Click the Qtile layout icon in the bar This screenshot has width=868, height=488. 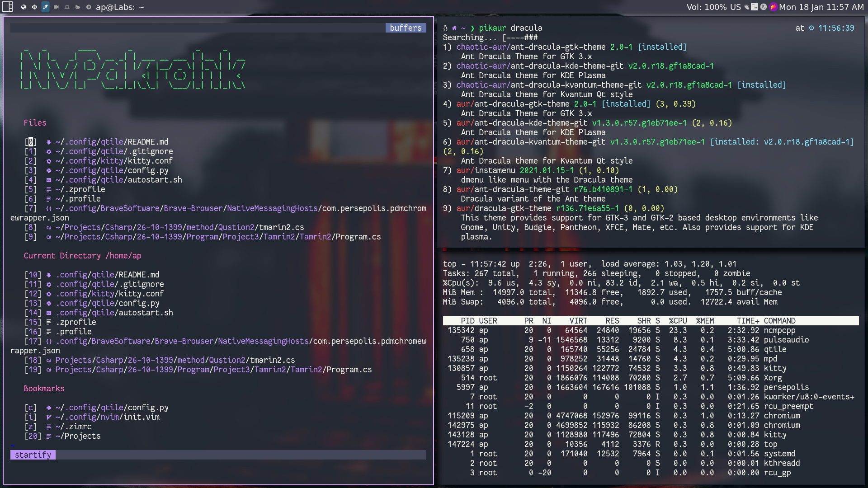click(8, 7)
